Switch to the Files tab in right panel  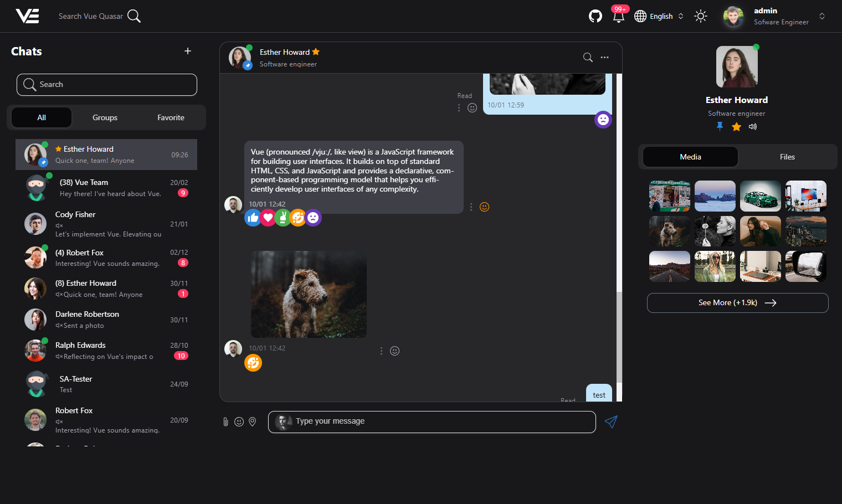(787, 157)
